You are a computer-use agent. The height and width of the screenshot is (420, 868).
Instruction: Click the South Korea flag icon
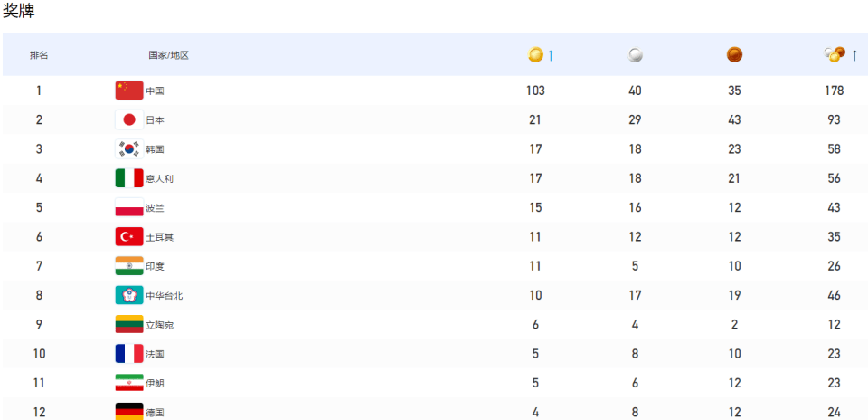pyautogui.click(x=129, y=149)
